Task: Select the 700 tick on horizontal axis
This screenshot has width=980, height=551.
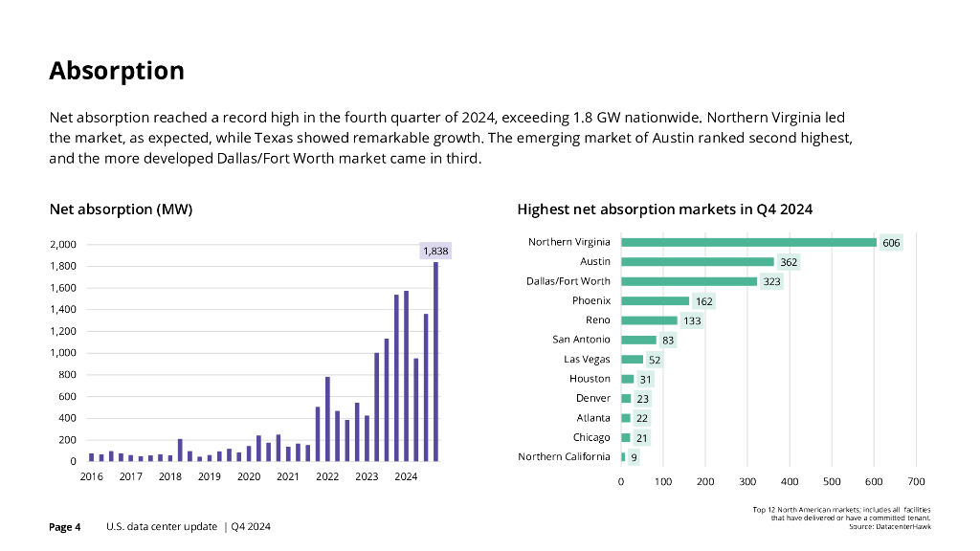Action: [915, 481]
